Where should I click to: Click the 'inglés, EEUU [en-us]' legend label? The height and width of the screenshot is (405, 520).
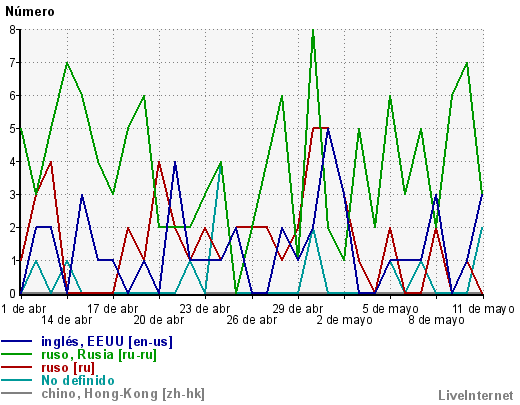point(107,342)
